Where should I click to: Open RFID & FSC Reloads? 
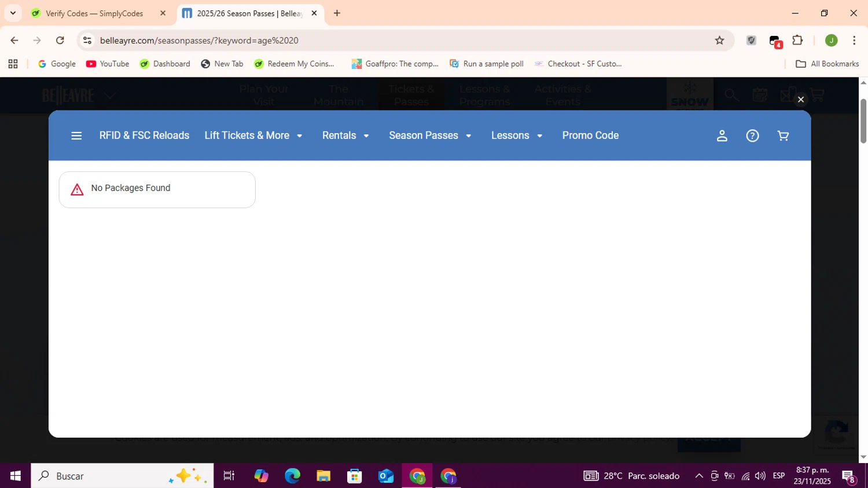(144, 135)
